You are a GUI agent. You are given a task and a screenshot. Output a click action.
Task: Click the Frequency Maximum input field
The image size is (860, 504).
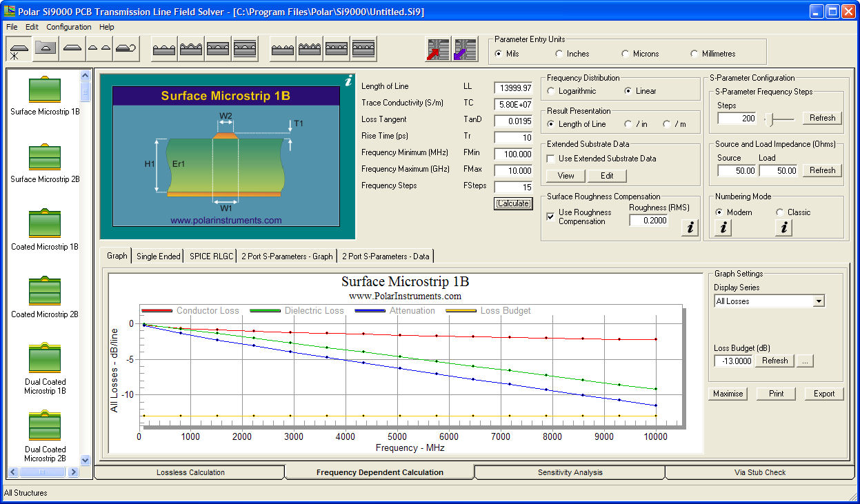[x=513, y=170]
